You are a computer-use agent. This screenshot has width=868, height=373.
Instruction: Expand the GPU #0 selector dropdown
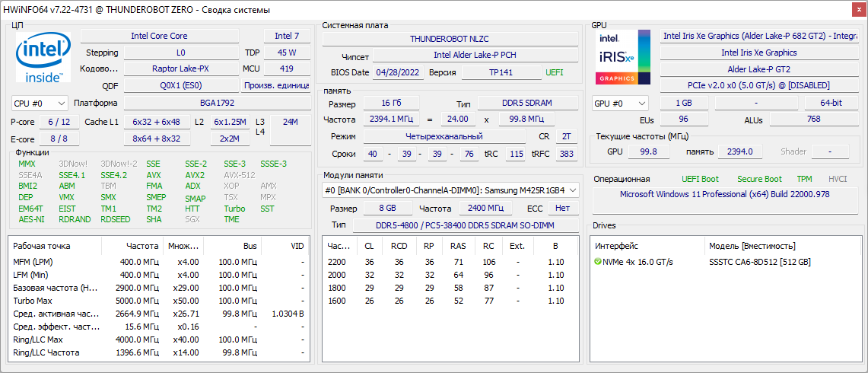point(620,103)
